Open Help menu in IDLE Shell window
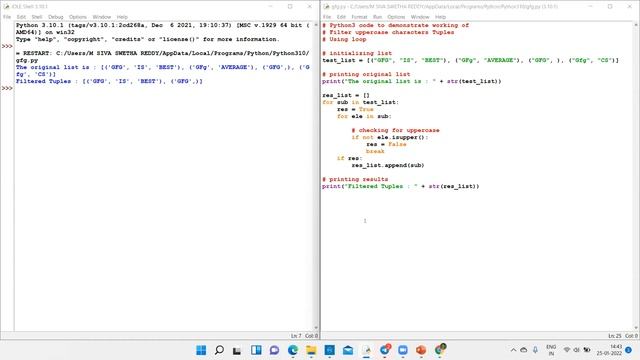The width and height of the screenshot is (640, 360). (122, 17)
